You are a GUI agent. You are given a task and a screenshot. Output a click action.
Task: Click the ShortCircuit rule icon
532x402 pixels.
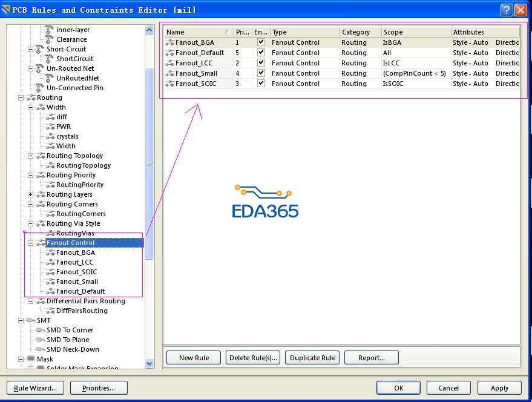(x=50, y=59)
